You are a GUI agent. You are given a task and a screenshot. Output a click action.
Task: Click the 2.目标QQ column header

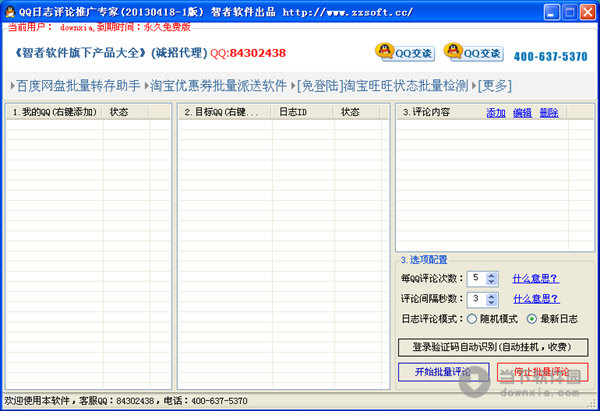[225, 112]
